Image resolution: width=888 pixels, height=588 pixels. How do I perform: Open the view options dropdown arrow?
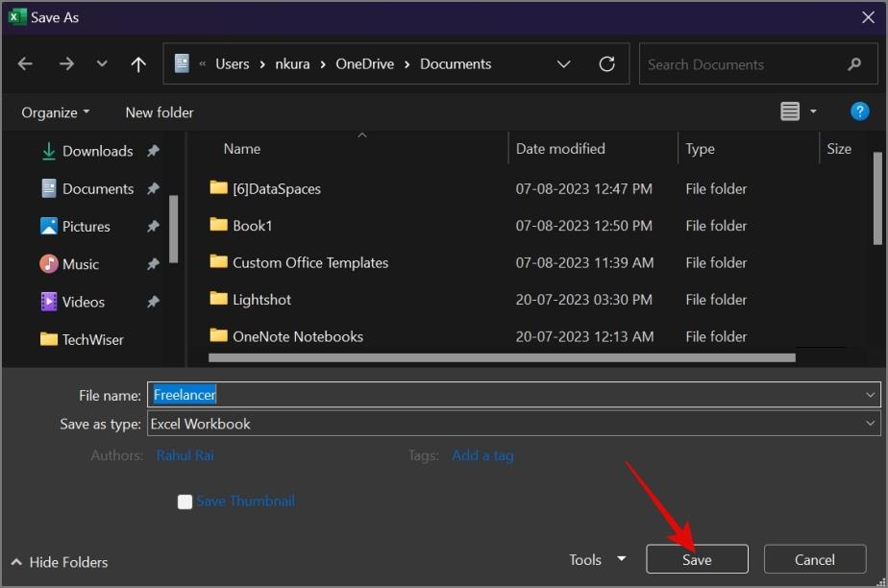click(813, 111)
